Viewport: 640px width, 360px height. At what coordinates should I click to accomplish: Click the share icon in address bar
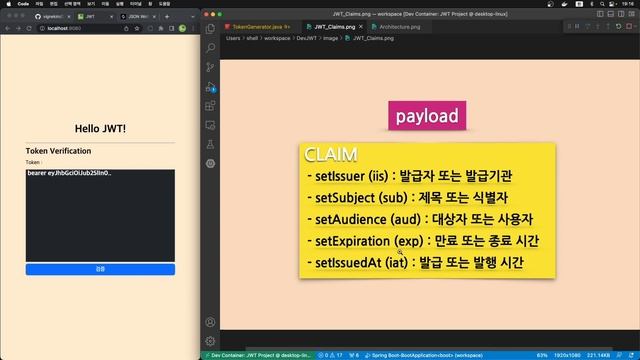tap(126, 28)
